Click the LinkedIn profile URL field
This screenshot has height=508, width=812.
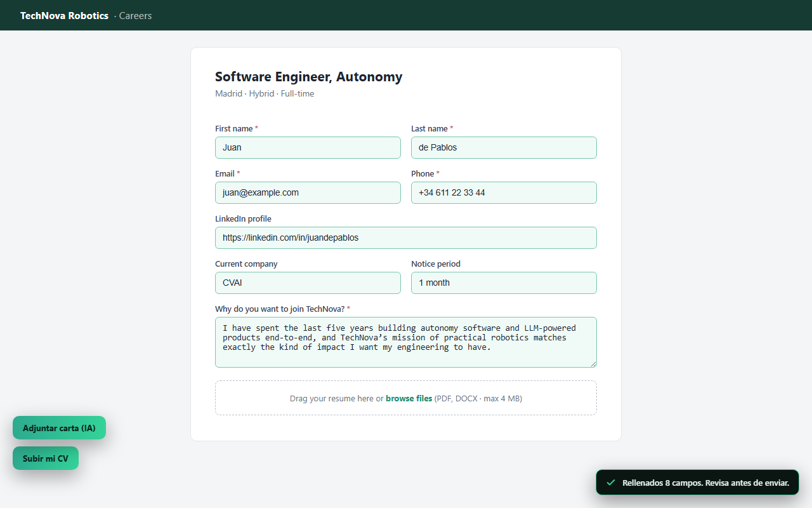[x=406, y=237]
